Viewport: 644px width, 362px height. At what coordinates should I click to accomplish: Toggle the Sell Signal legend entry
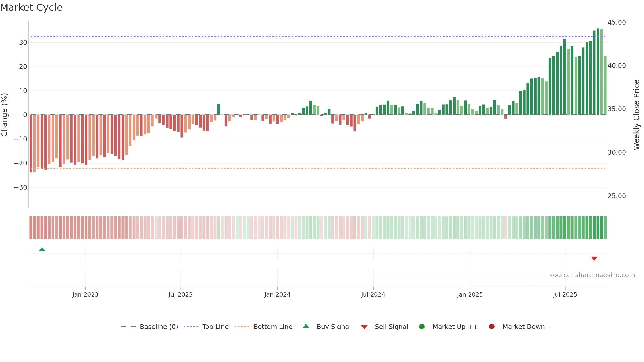tap(385, 327)
